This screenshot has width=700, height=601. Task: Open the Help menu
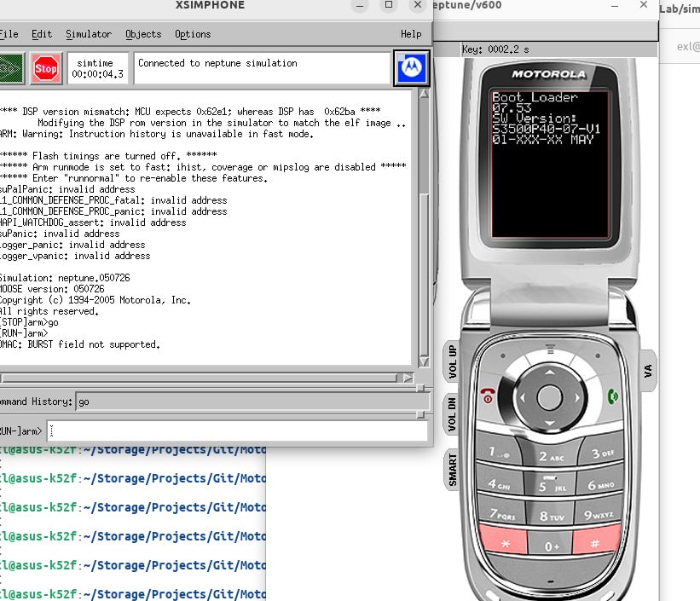[411, 34]
